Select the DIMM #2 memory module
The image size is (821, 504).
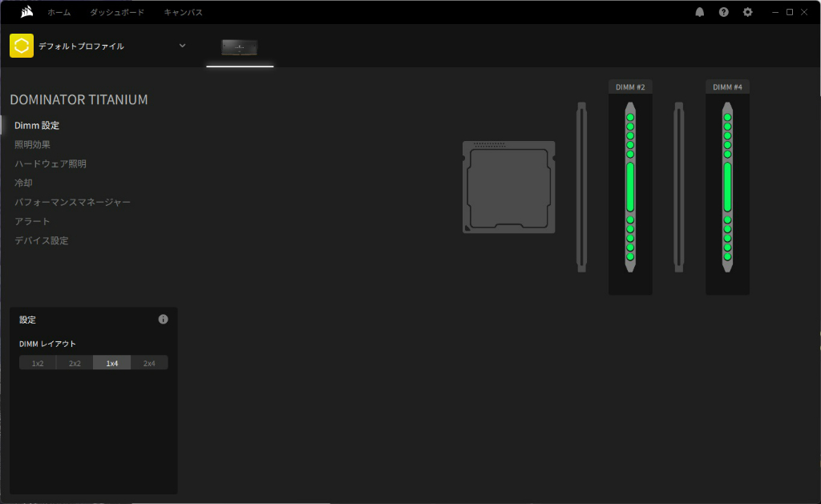tap(630, 187)
